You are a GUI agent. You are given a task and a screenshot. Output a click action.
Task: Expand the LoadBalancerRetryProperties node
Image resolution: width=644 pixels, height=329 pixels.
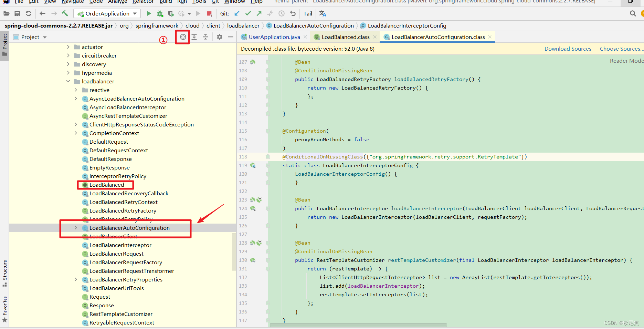click(x=76, y=279)
